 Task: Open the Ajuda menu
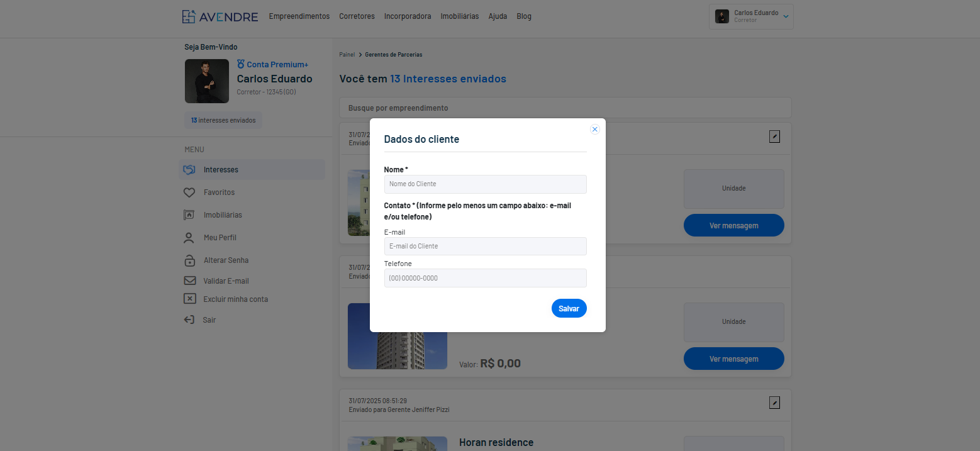pyautogui.click(x=498, y=16)
